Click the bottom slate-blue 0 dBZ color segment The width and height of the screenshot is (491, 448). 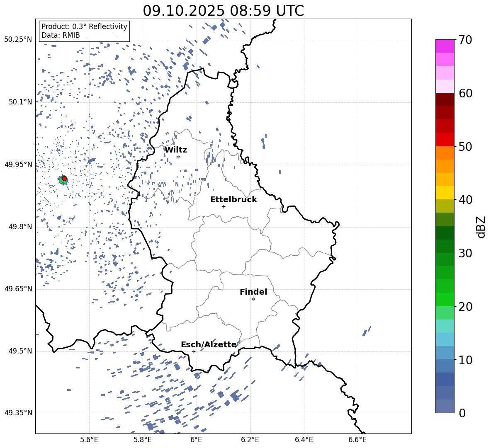pos(445,406)
